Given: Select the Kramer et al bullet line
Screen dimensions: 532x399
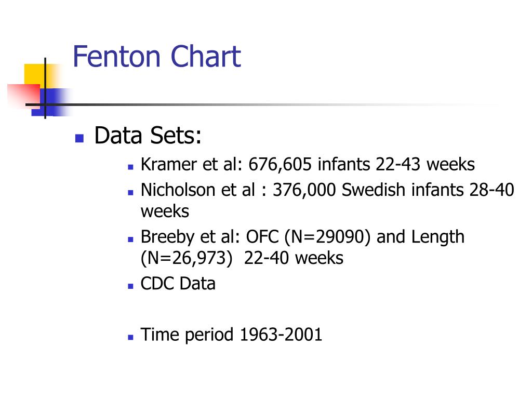Looking at the screenshot, I should click(308, 165).
